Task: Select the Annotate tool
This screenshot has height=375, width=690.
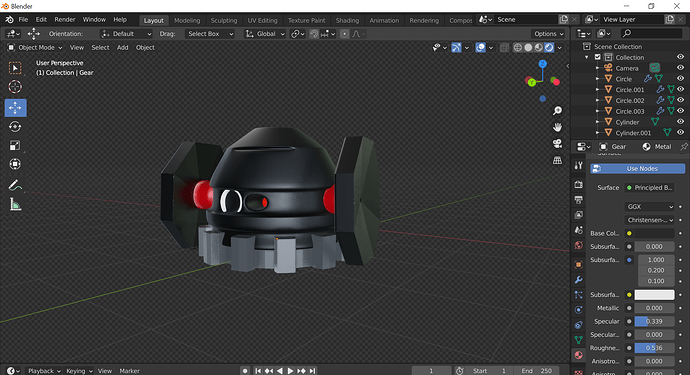Action: [x=15, y=185]
